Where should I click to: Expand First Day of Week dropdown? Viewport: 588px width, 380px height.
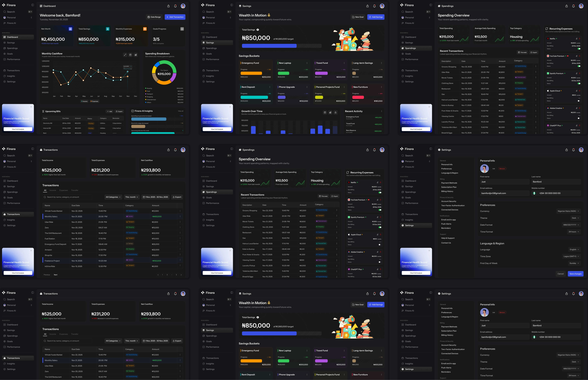tap(574, 263)
